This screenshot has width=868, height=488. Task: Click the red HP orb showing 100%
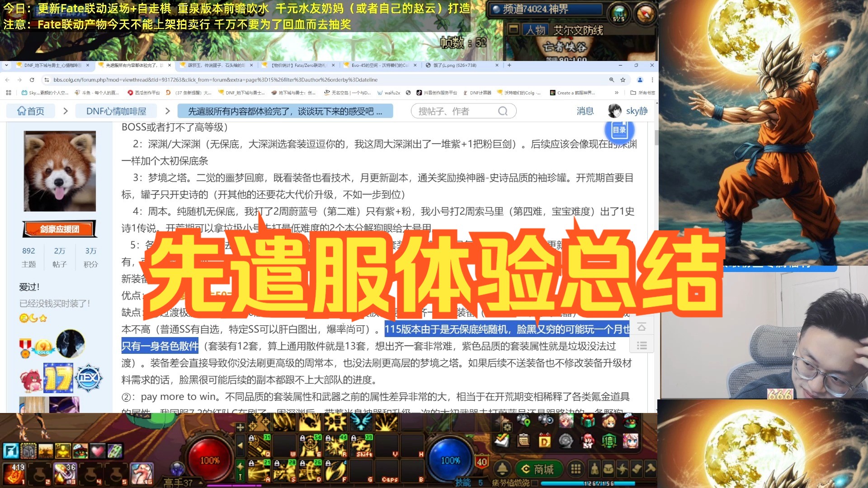click(210, 460)
